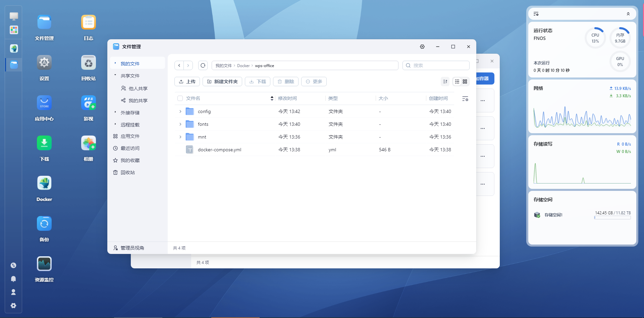This screenshot has height=318, width=644.
Task: Open the 设置 desktop app icon
Action: [x=44, y=63]
